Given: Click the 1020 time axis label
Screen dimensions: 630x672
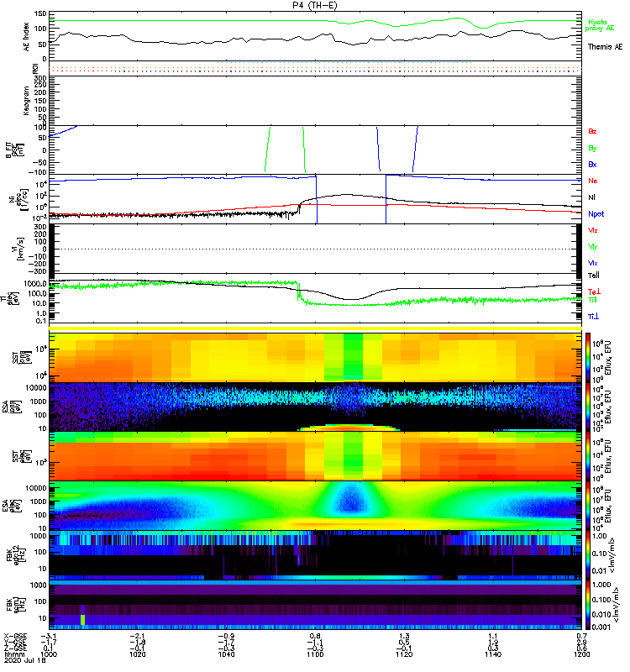Looking at the screenshot, I should pos(137,654).
